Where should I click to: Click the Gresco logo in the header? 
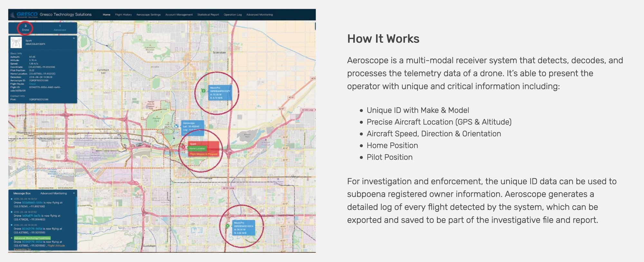24,14
